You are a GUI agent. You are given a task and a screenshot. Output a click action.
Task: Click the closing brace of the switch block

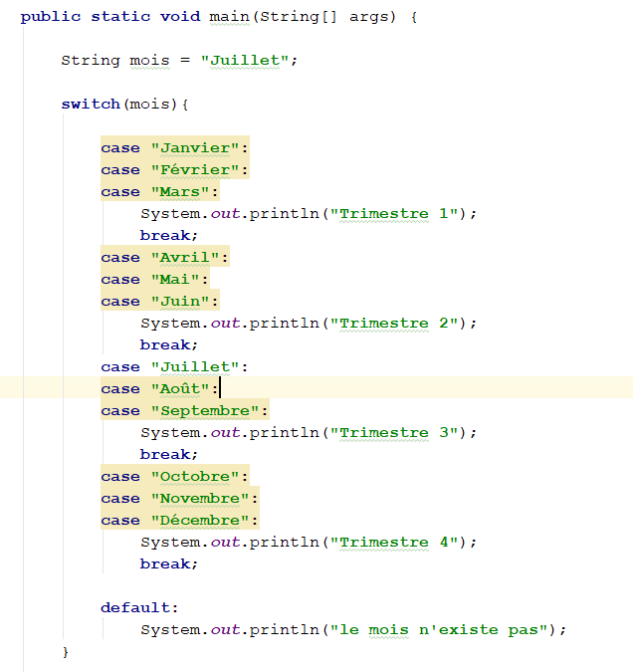tap(66, 652)
